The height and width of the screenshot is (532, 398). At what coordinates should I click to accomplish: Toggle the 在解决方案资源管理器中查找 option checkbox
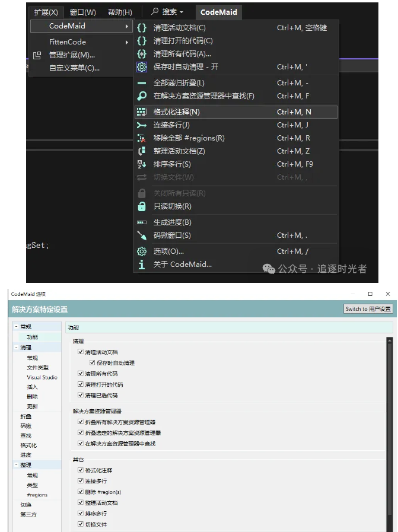tap(81, 444)
